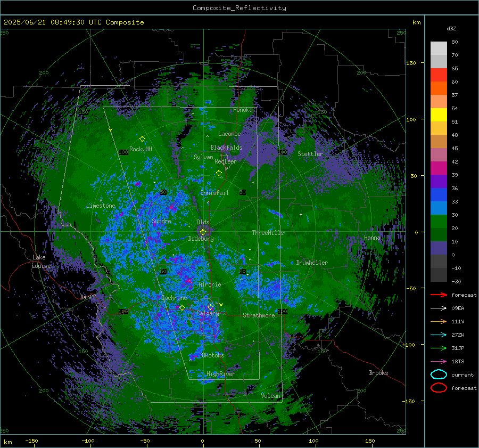Select the Drumheller map label
479x448 pixels.
(x=312, y=263)
